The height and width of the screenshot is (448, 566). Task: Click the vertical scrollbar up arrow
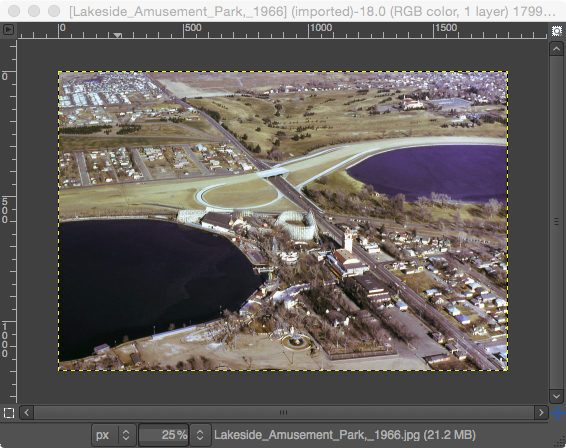[x=556, y=49]
